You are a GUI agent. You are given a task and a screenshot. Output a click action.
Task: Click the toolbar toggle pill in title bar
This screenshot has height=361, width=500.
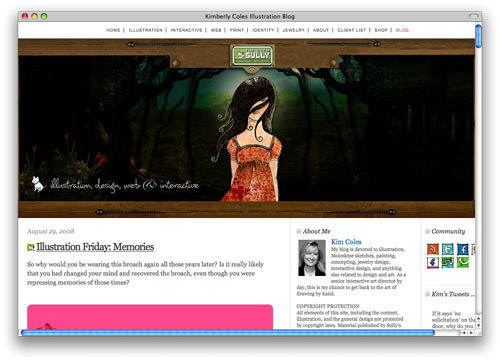click(473, 16)
